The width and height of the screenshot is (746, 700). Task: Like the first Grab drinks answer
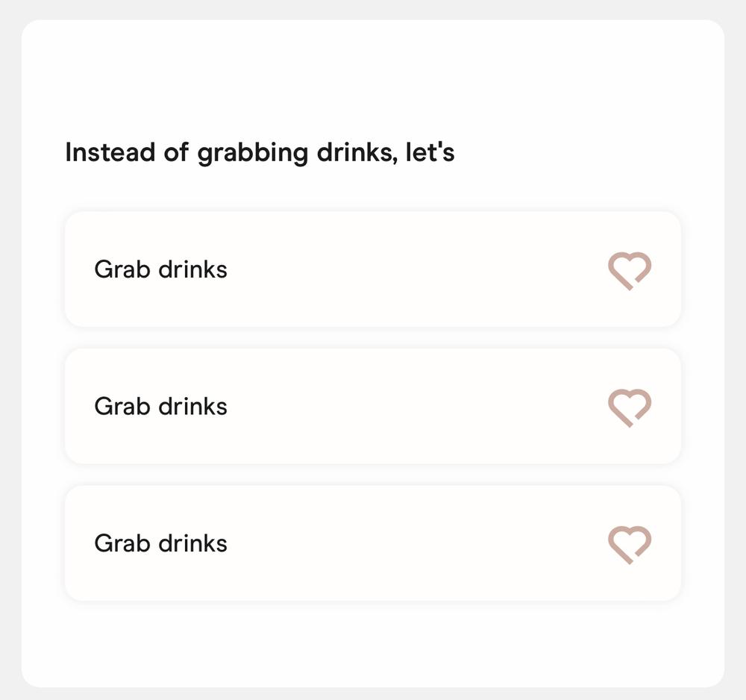click(x=630, y=271)
